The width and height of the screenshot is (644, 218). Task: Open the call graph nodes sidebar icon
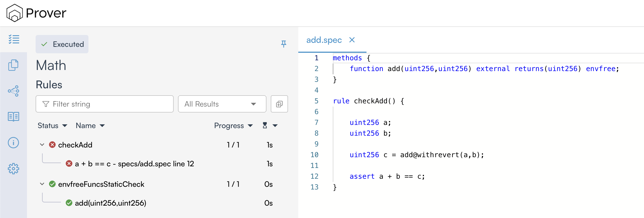click(x=13, y=91)
